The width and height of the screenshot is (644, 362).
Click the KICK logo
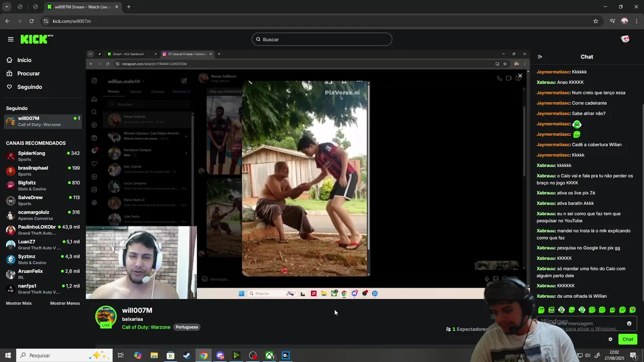coord(37,39)
